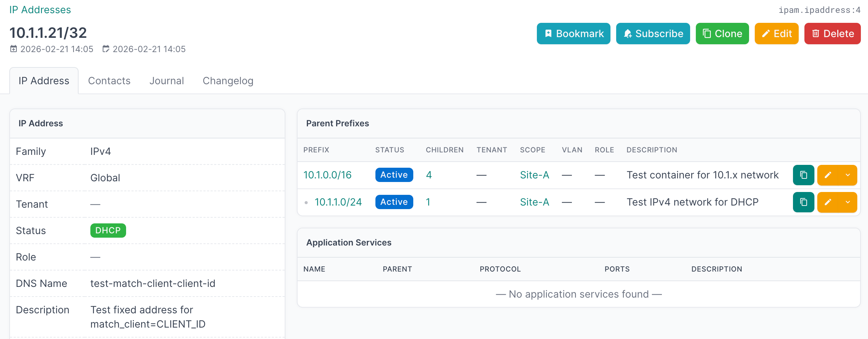Click the copy icon for prefix 10.1.1.0/24
Image resolution: width=868 pixels, height=339 pixels.
pyautogui.click(x=803, y=202)
